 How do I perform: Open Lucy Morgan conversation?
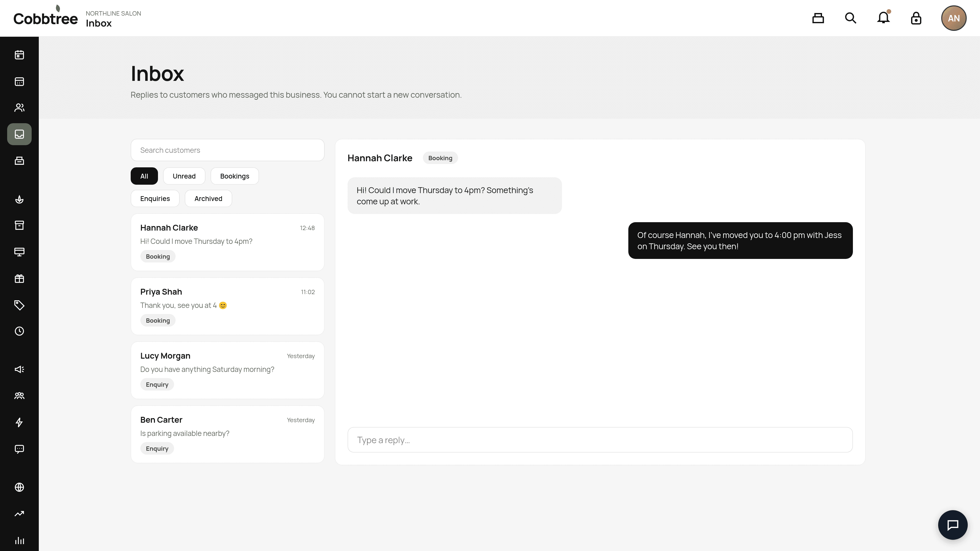pos(227,370)
